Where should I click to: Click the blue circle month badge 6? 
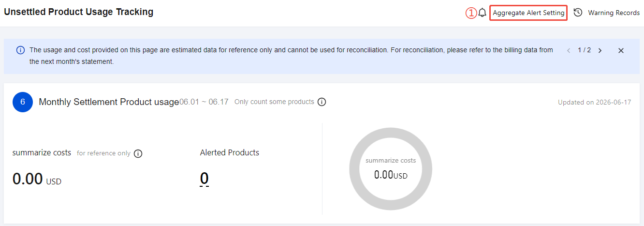click(x=23, y=102)
